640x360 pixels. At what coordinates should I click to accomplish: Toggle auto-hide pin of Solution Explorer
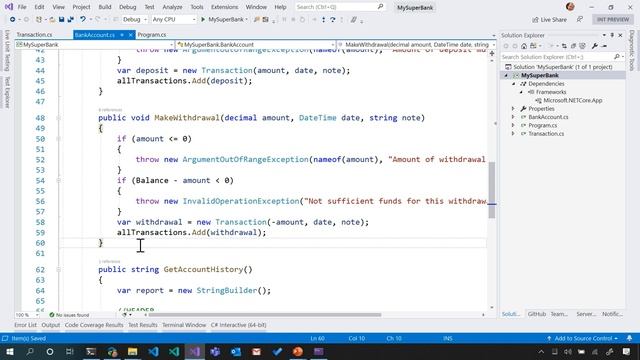[x=612, y=35]
